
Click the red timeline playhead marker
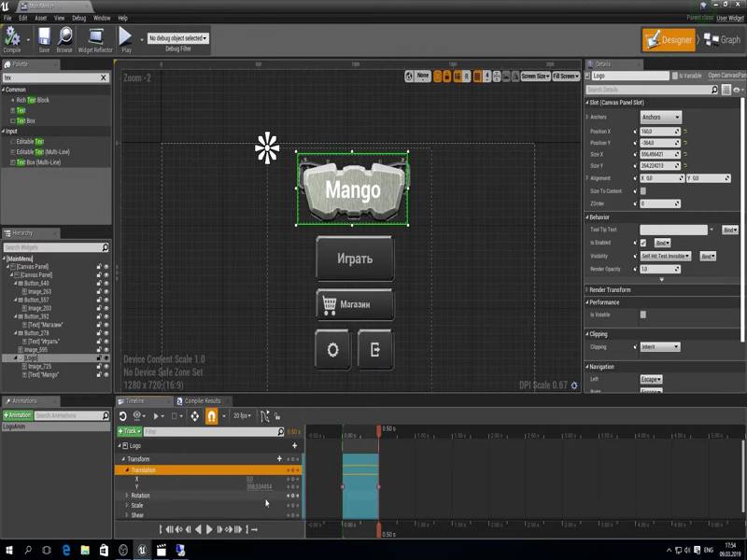tap(378, 430)
